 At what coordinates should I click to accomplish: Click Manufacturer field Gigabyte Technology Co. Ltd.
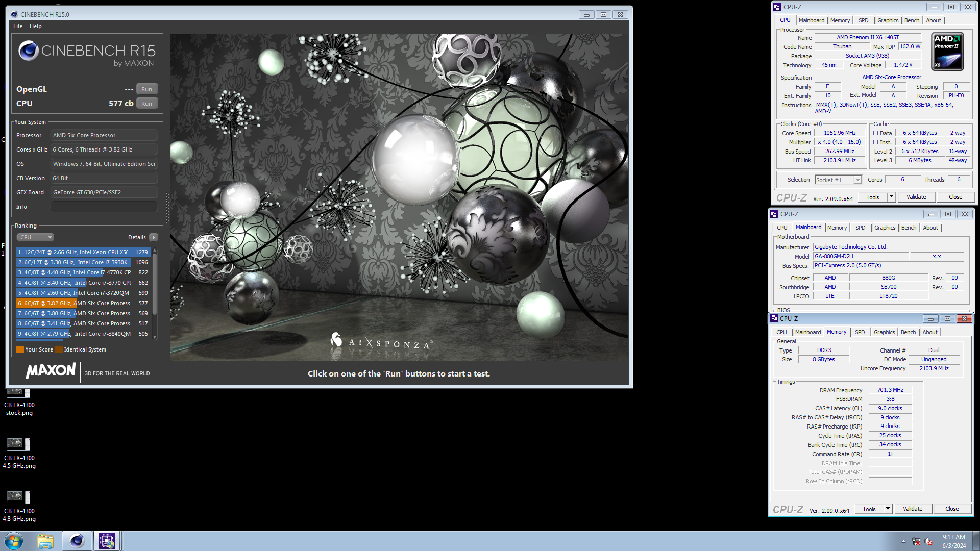tap(888, 247)
